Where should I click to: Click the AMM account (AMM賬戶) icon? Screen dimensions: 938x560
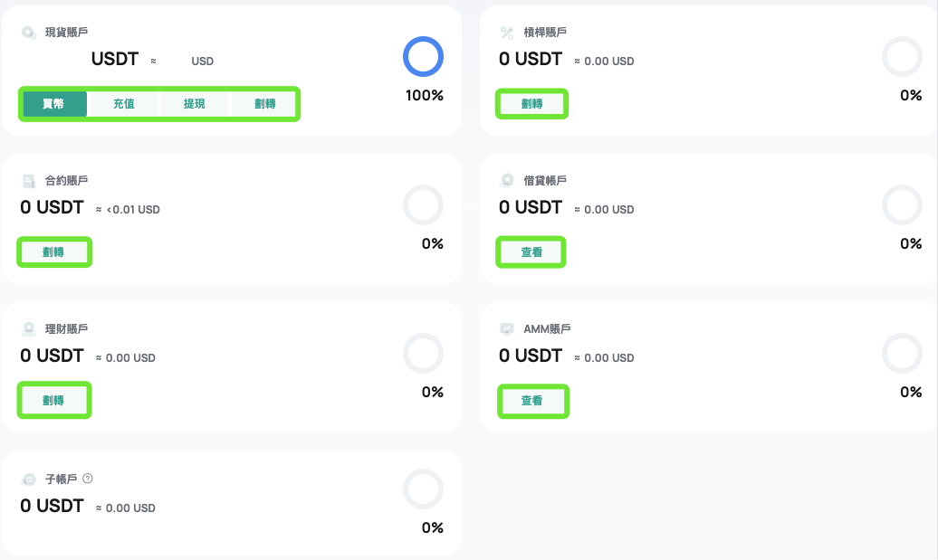(507, 329)
